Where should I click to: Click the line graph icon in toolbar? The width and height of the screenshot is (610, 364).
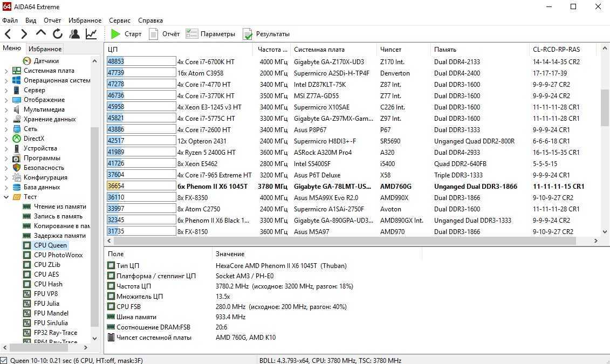tap(91, 34)
